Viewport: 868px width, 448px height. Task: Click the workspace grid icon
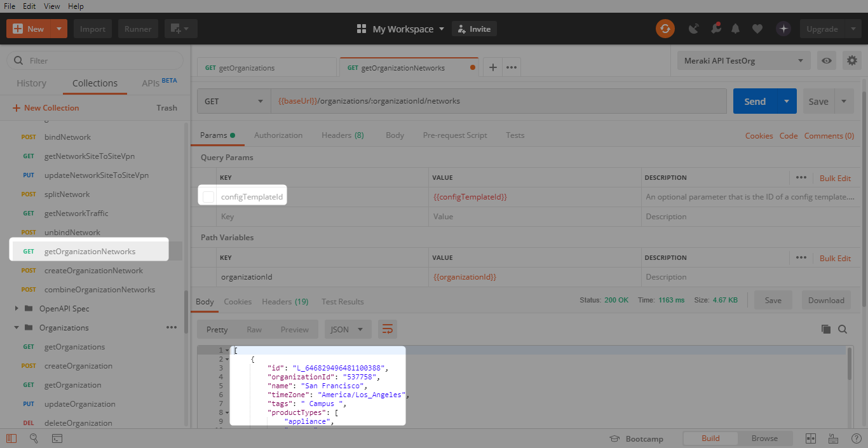tap(362, 29)
